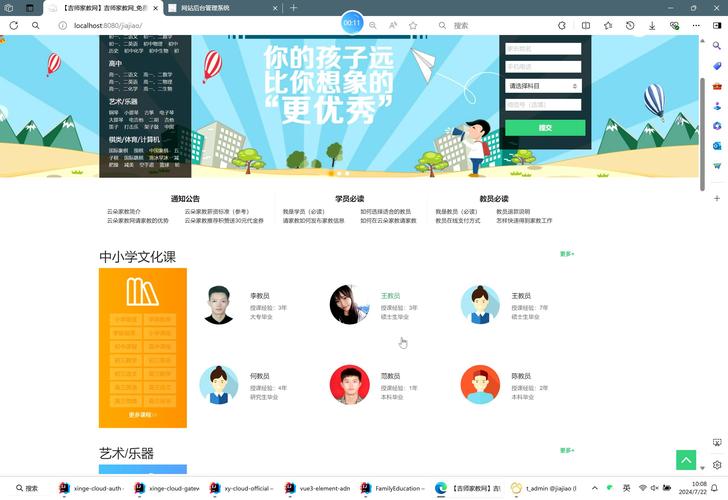Open the browser new tab plus icon
This screenshot has width=728, height=500.
(x=293, y=8)
